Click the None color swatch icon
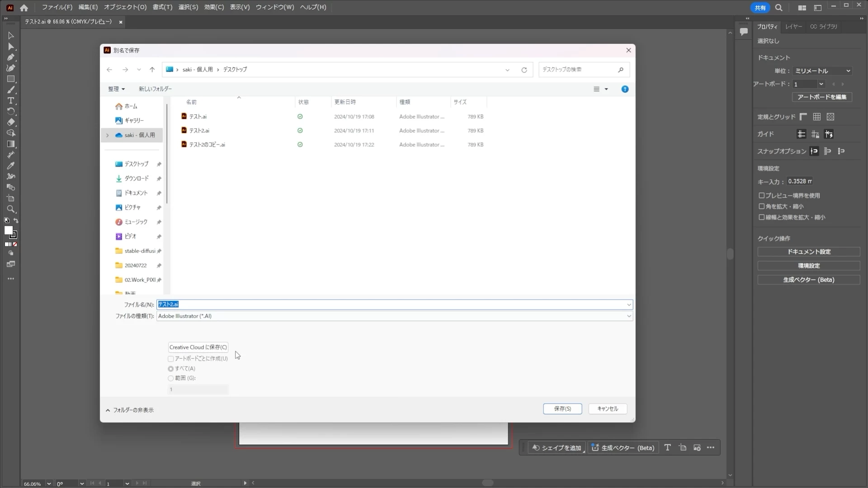868x488 pixels. click(15, 244)
